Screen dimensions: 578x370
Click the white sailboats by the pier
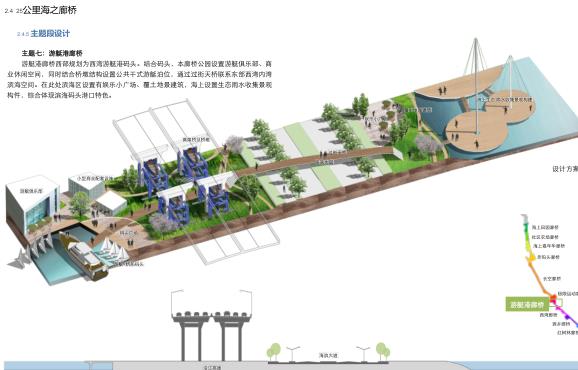point(112,249)
